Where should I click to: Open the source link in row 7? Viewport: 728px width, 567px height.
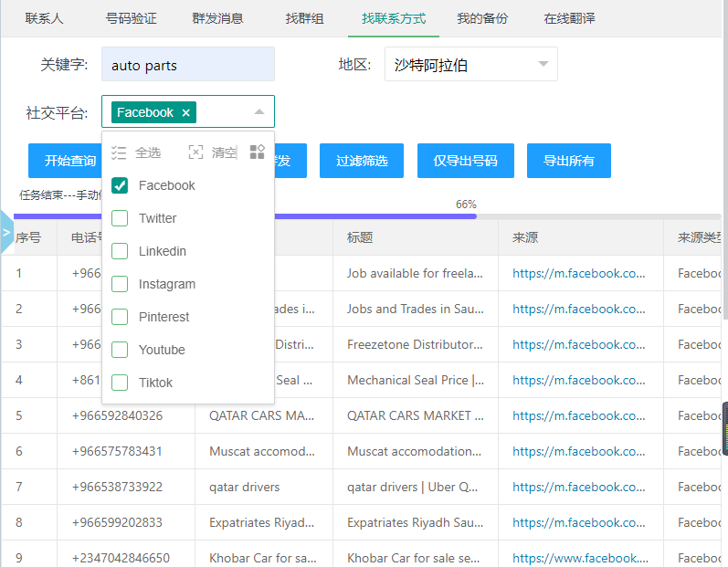pyautogui.click(x=579, y=487)
